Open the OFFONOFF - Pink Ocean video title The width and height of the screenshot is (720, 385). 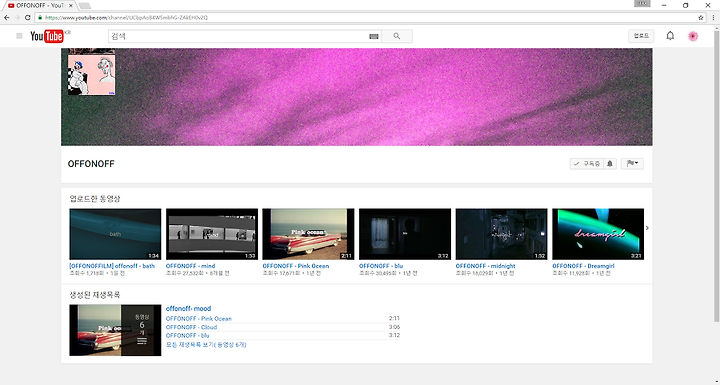click(296, 266)
